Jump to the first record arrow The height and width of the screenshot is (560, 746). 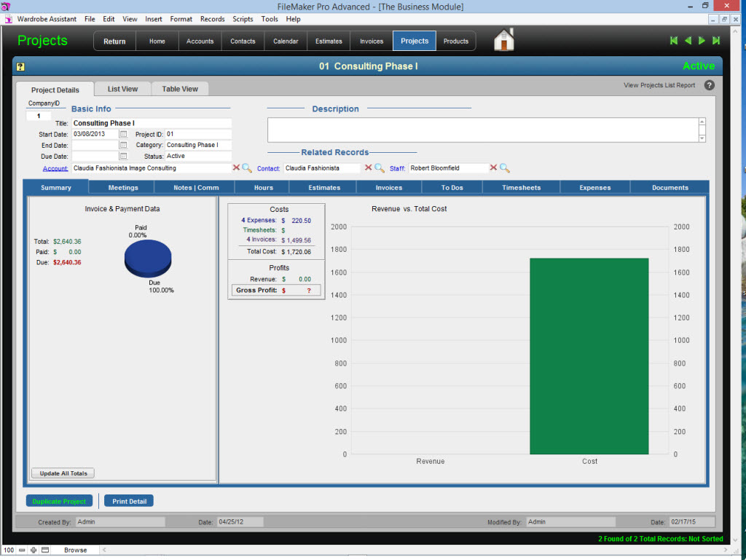pyautogui.click(x=674, y=41)
